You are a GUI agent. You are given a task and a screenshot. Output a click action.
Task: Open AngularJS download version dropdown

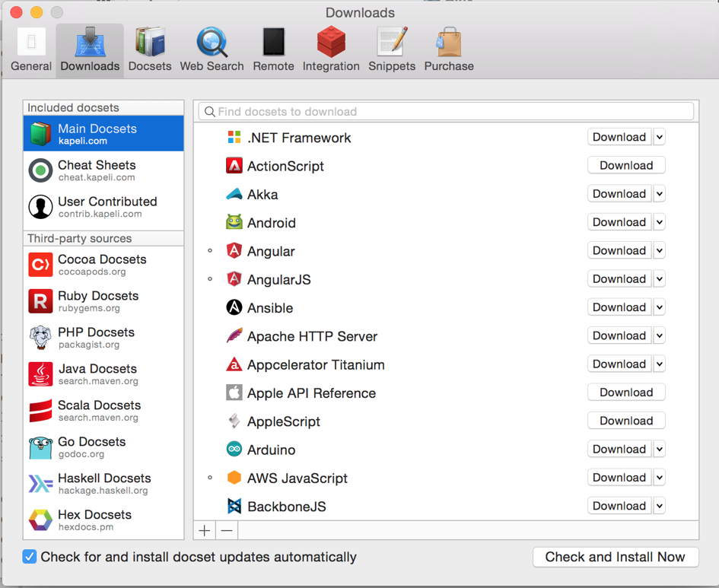(x=660, y=279)
